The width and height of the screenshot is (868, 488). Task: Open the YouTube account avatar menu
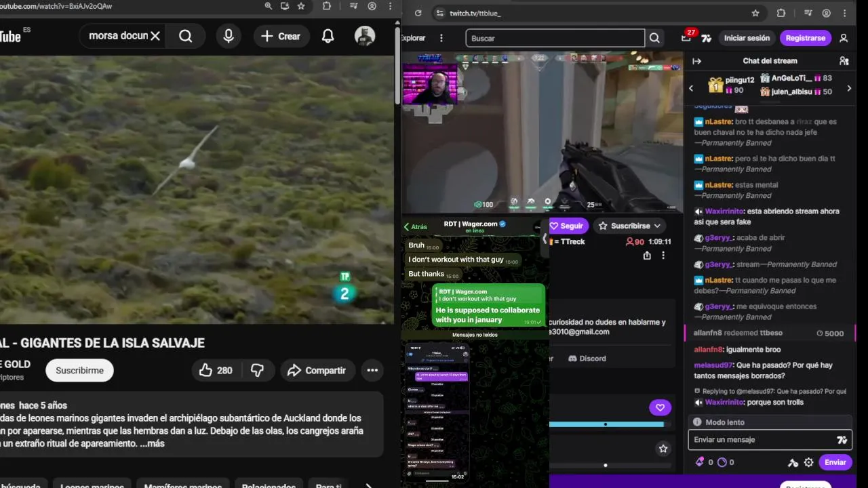point(365,36)
